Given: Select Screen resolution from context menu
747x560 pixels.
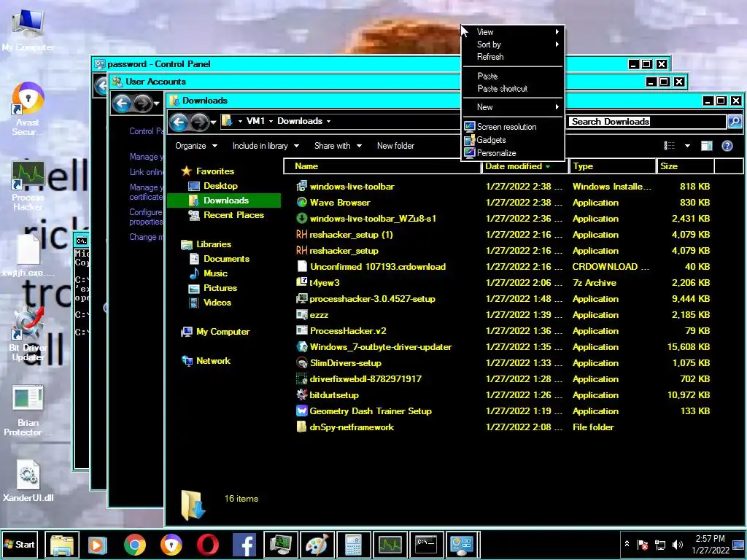Looking at the screenshot, I should (513, 127).
